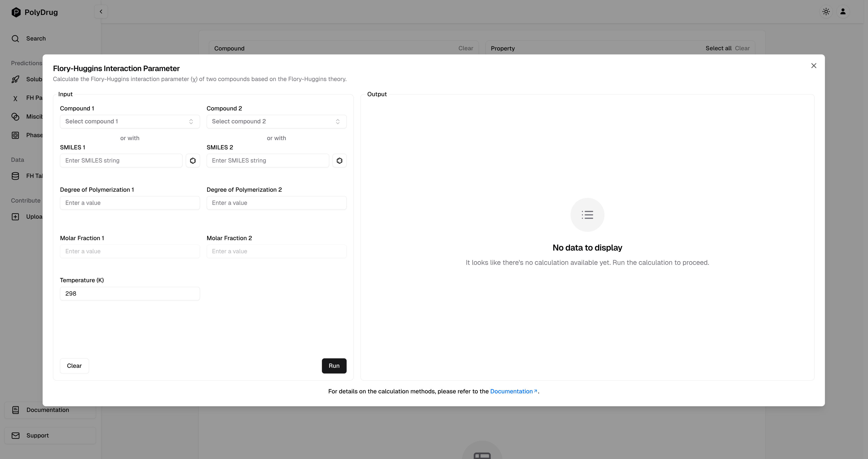
Task: Click the Clear button in Input panel
Action: tap(74, 366)
